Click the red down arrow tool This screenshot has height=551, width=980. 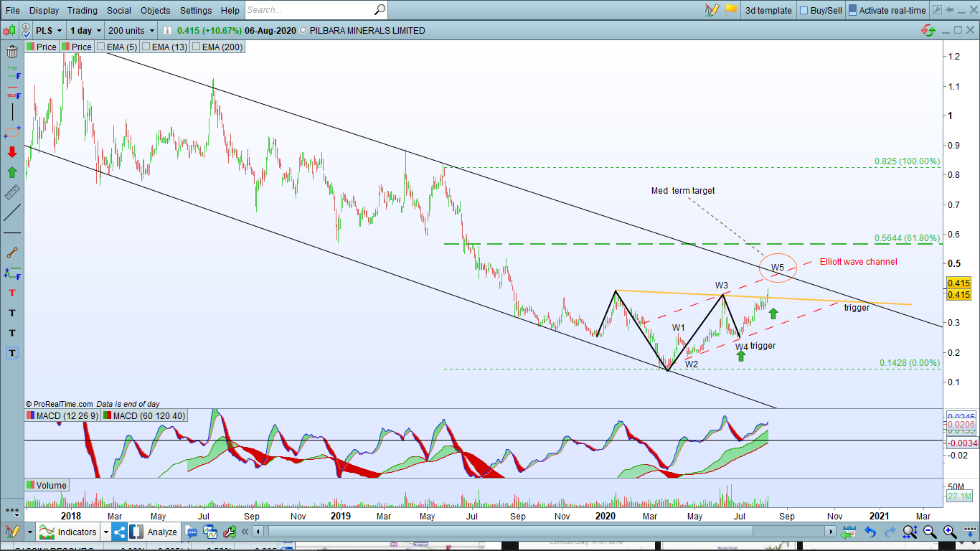(x=12, y=152)
